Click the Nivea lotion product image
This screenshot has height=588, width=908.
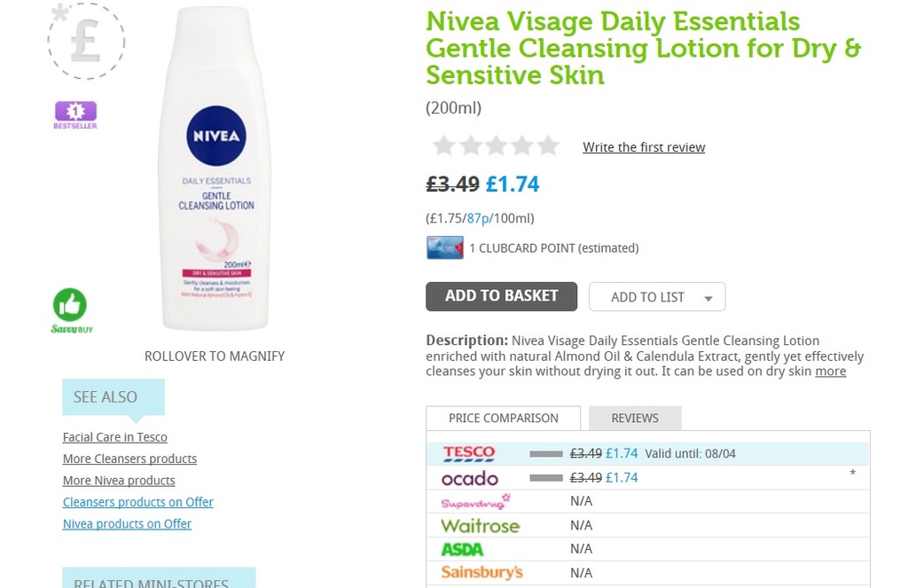pos(214,169)
